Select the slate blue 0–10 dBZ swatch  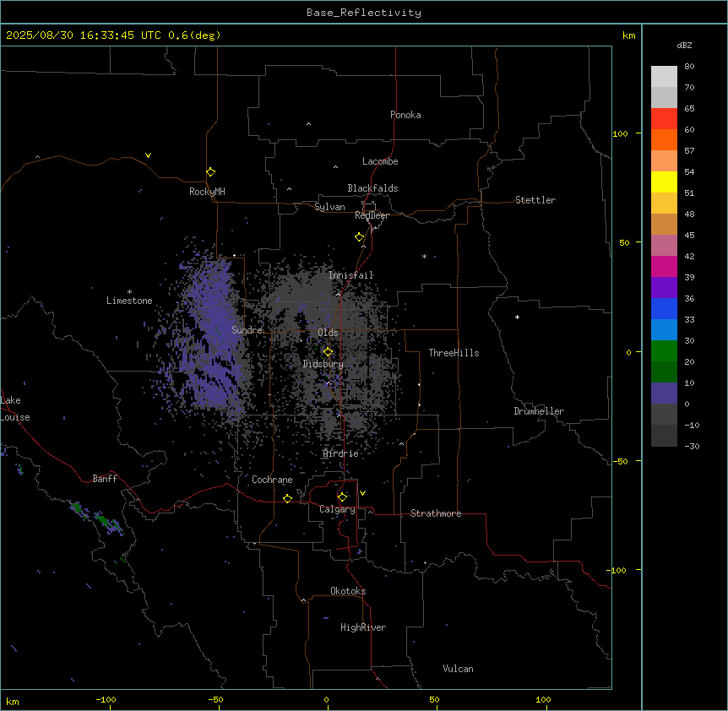coord(664,393)
